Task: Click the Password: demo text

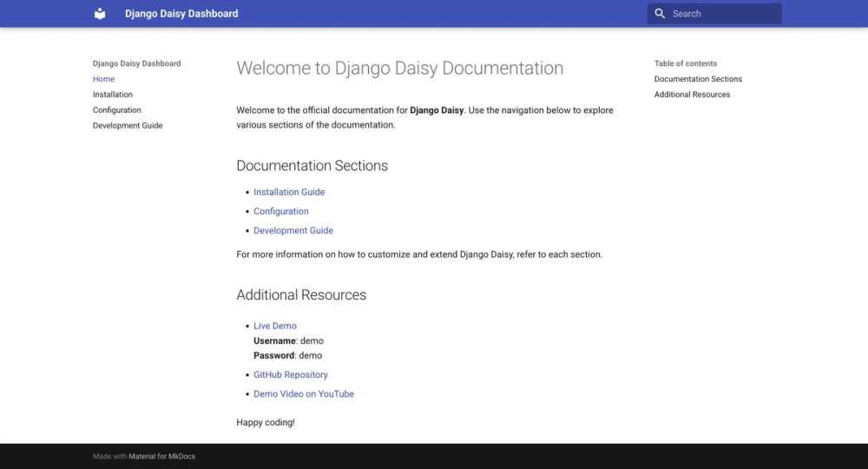Action: 288,355
